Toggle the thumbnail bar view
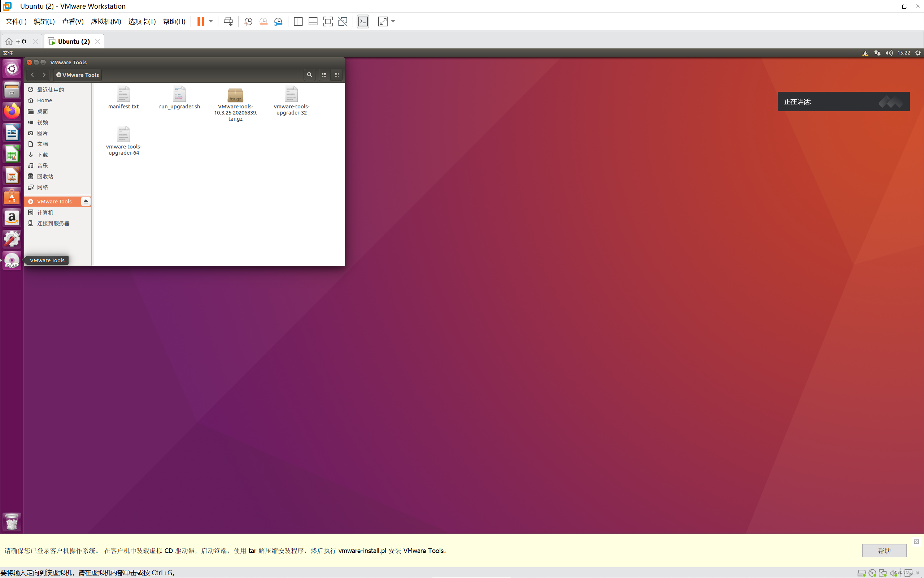The width and height of the screenshot is (924, 578). coord(313,21)
